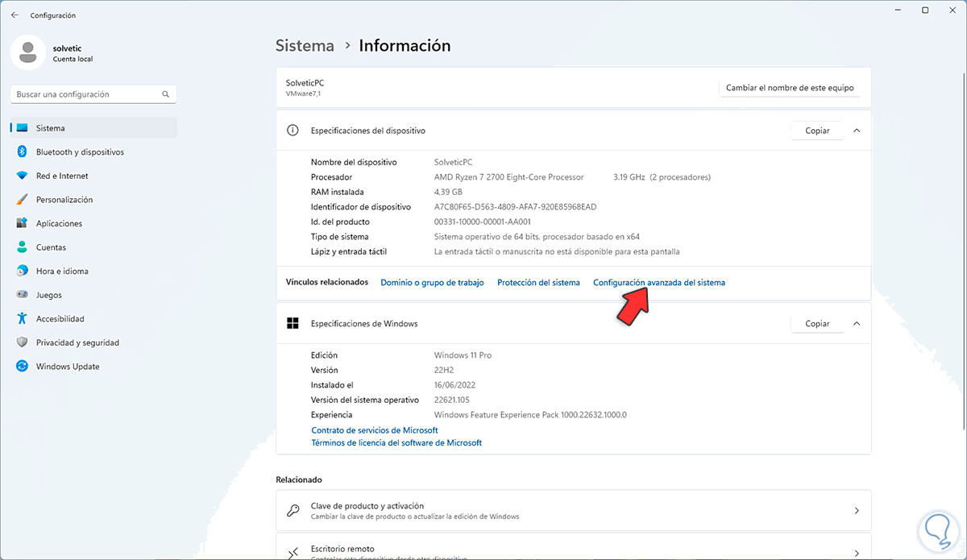Open Hora e idioma settings
967x560 pixels.
pos(93,271)
